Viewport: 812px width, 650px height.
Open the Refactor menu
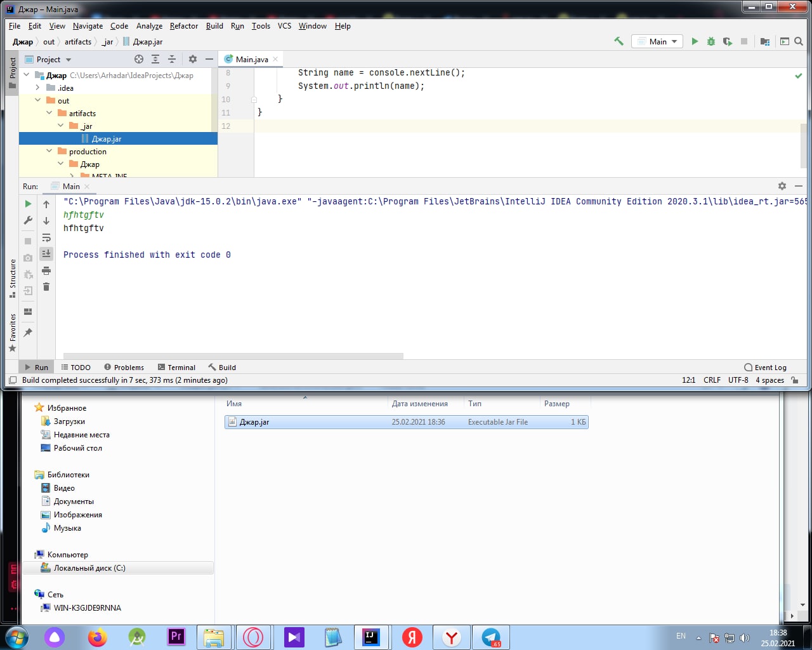tap(184, 26)
